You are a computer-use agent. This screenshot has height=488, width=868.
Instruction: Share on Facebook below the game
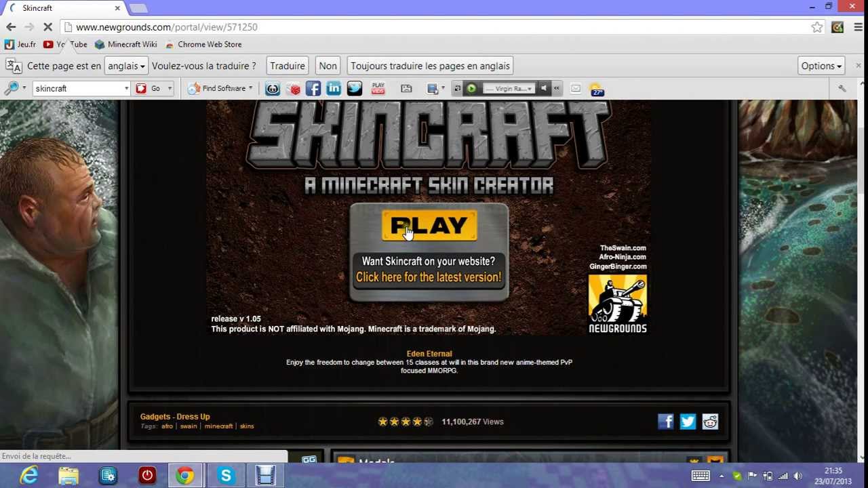[x=665, y=422]
